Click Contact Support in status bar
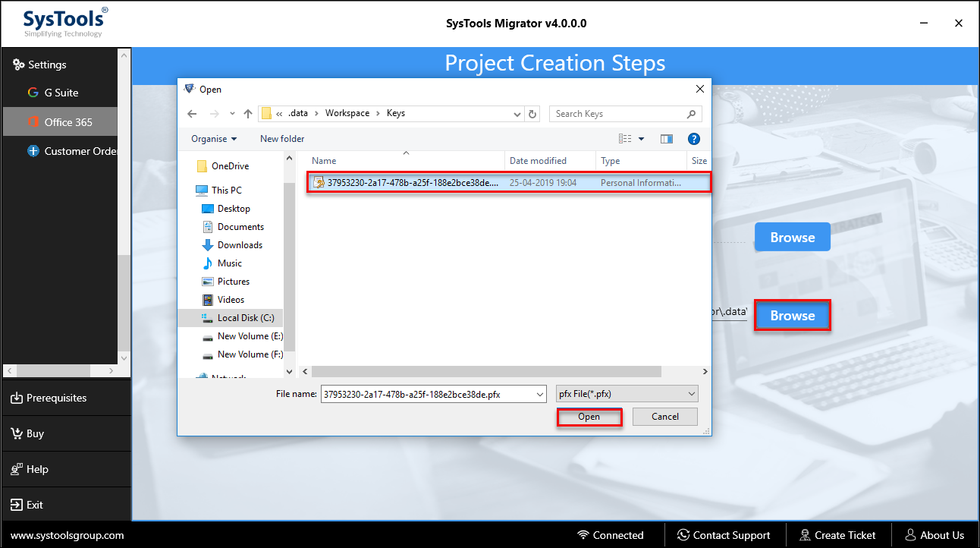Screen dimensions: 980x548 click(724, 535)
